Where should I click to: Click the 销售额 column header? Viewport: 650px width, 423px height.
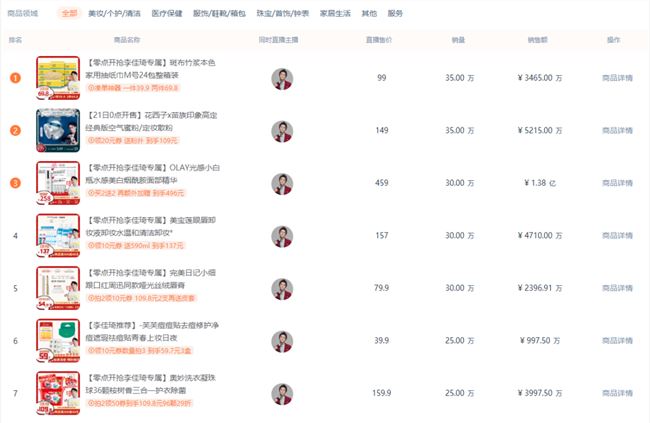(538, 40)
